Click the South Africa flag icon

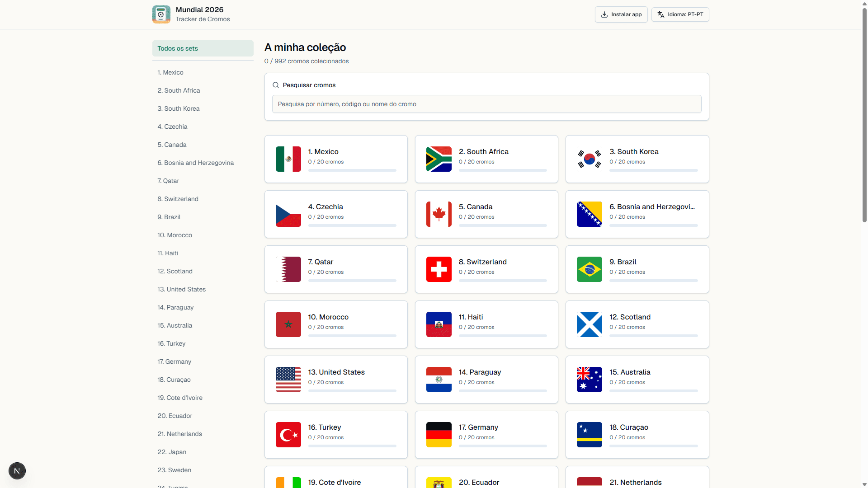click(439, 159)
